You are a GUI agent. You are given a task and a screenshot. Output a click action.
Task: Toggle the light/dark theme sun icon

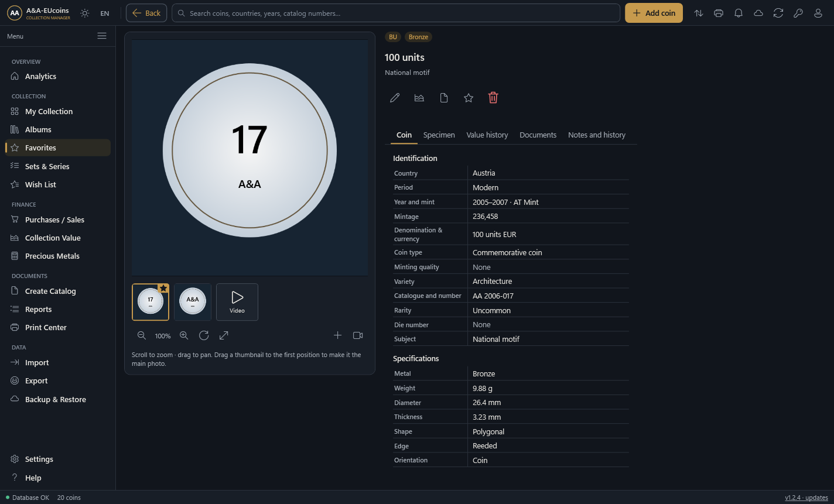tap(85, 13)
